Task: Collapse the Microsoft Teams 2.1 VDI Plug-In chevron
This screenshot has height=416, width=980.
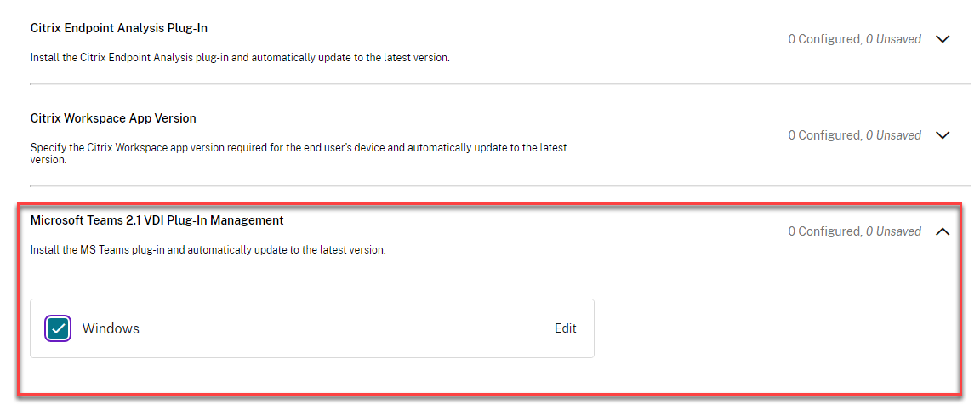Action: [942, 231]
